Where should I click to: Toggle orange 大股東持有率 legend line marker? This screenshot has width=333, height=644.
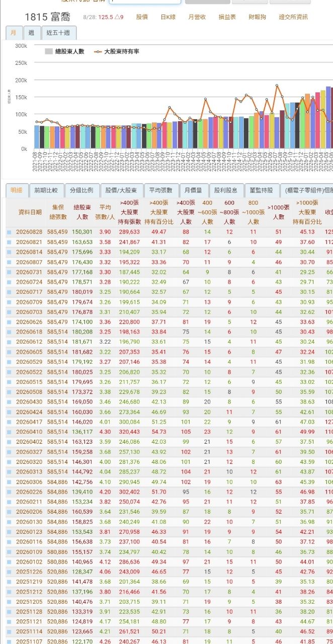(x=98, y=51)
